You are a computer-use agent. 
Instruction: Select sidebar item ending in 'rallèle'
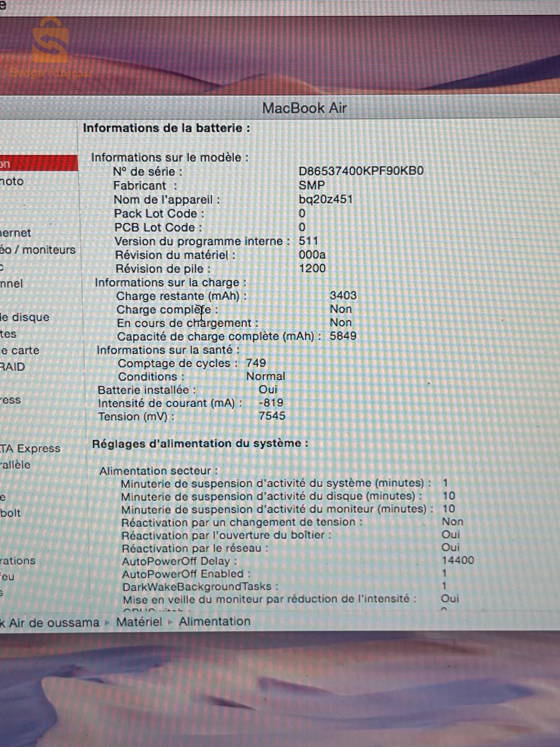(15, 465)
